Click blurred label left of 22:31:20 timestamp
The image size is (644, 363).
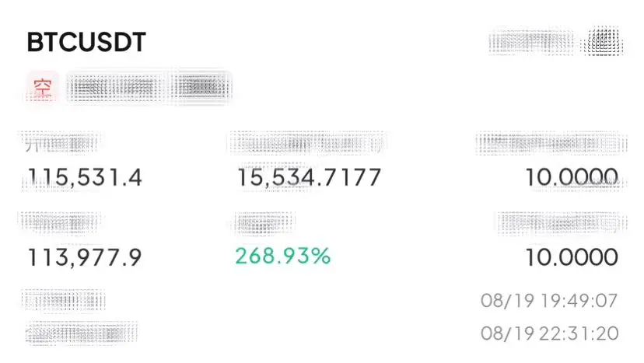point(81,333)
